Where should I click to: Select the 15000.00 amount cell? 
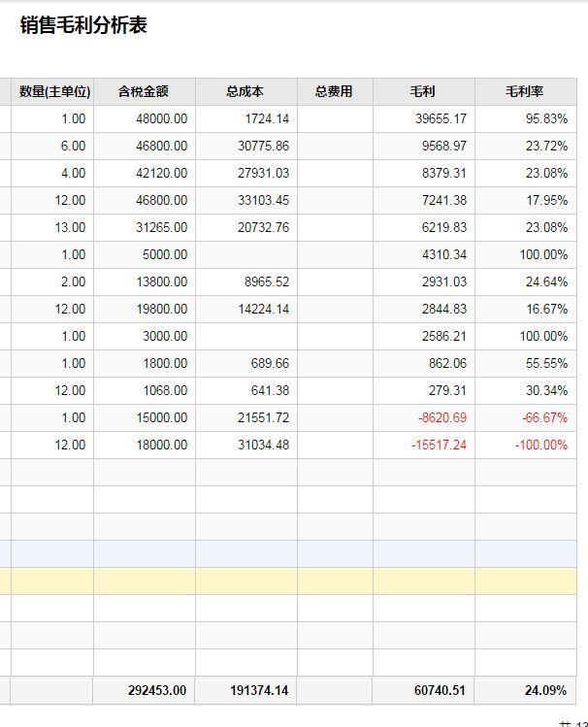(145, 417)
